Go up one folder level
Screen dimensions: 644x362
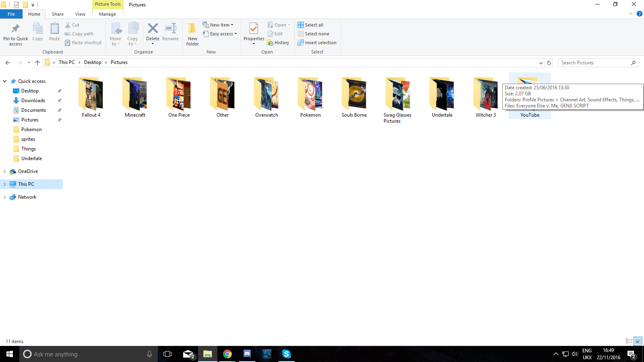coord(37,63)
